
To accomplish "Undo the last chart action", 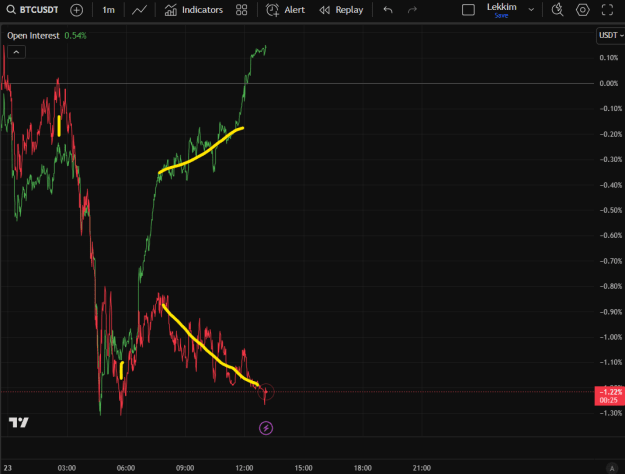I will coord(388,10).
